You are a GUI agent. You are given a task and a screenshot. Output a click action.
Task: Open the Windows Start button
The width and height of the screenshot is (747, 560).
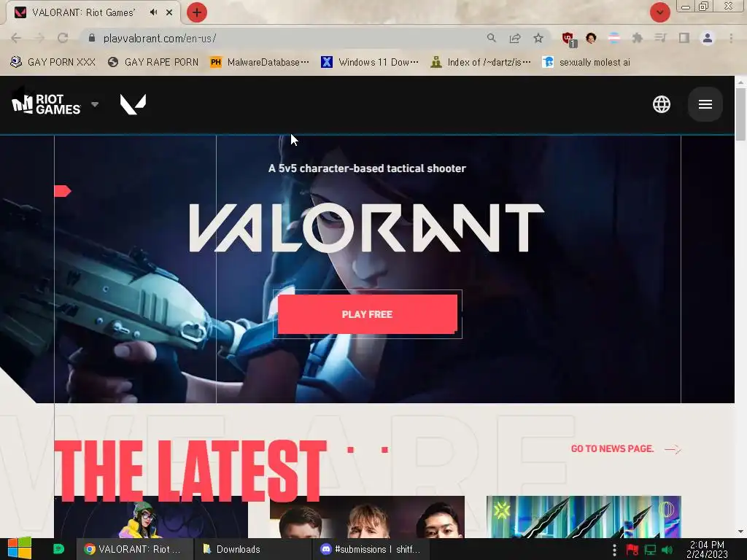pos(20,549)
